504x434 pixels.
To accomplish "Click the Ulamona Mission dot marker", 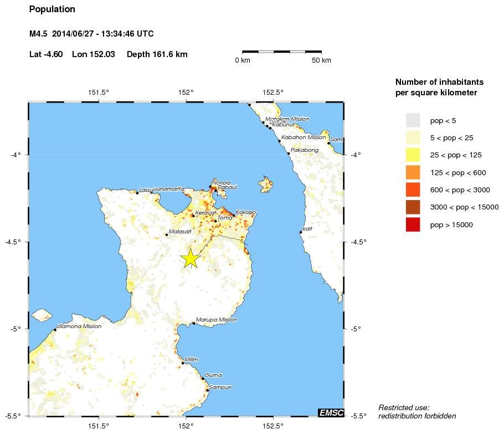I will click(x=55, y=330).
